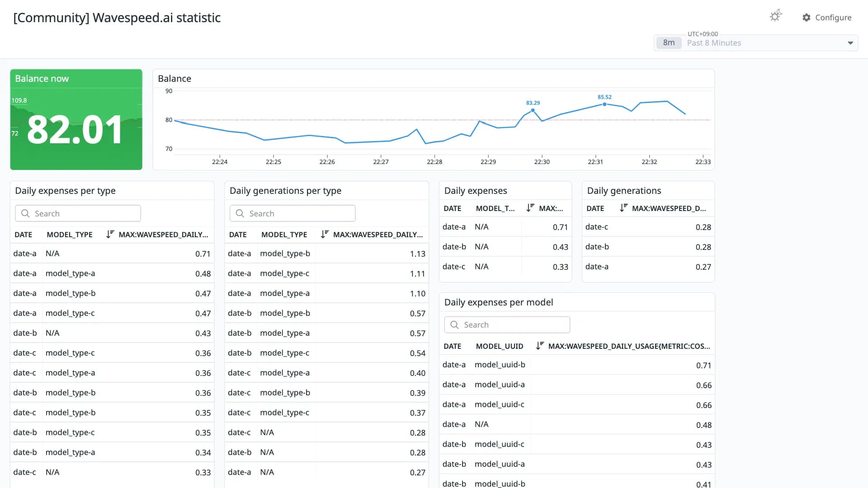868x488 pixels.
Task: Click sort icon in Daily expenses table header
Action: pos(530,208)
